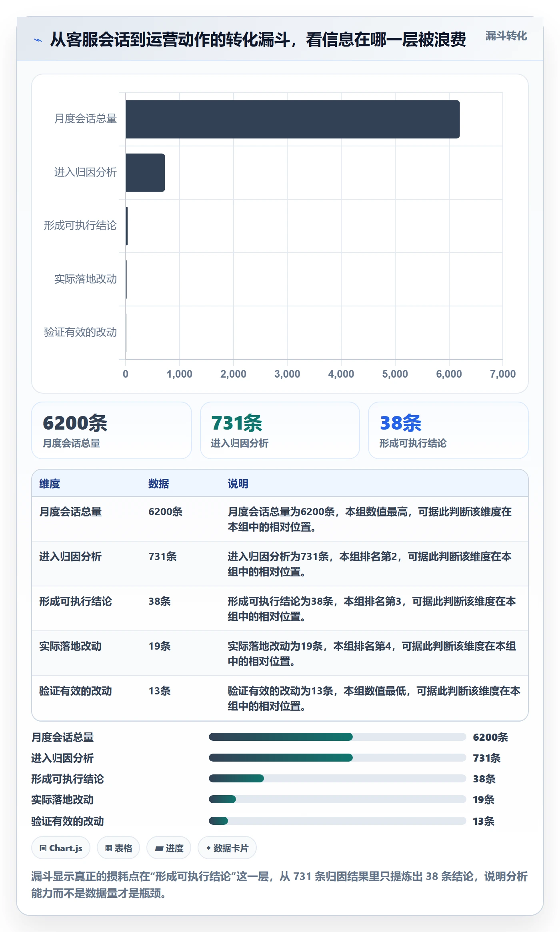The image size is (560, 932).
Task: Select the Chart.js chip
Action: pyautogui.click(x=61, y=848)
